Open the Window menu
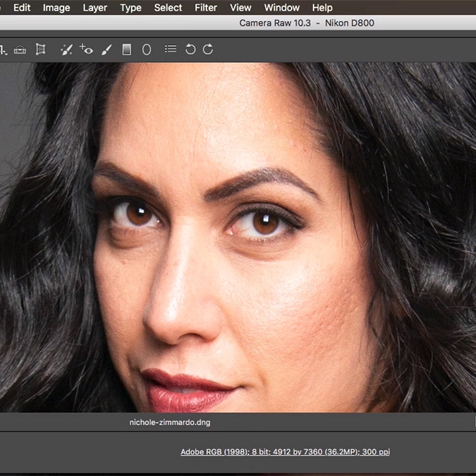 282,7
